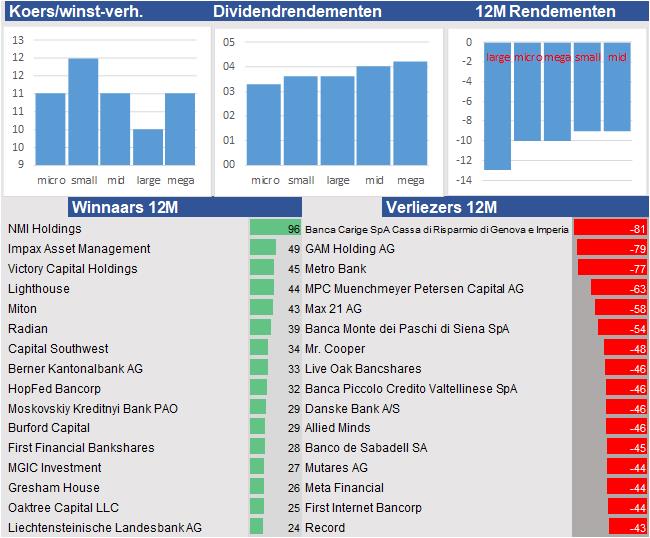The width and height of the screenshot is (650, 538).
Task: Click the red -43 bar for Record
Action: [627, 527]
